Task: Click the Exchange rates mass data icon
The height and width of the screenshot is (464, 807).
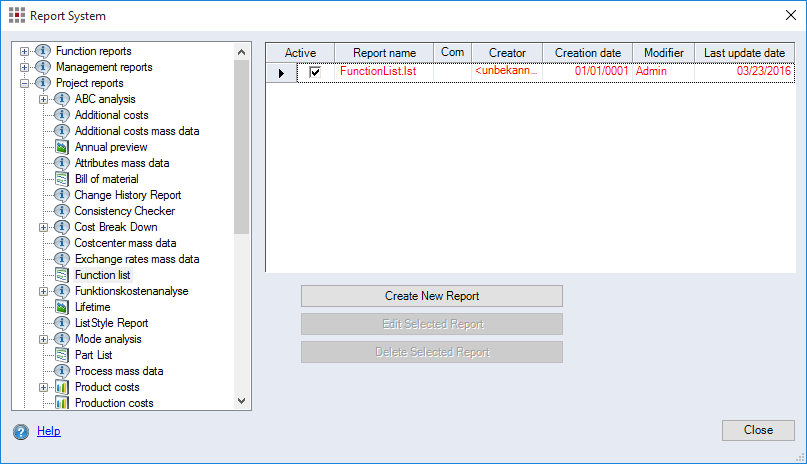Action: pos(62,259)
